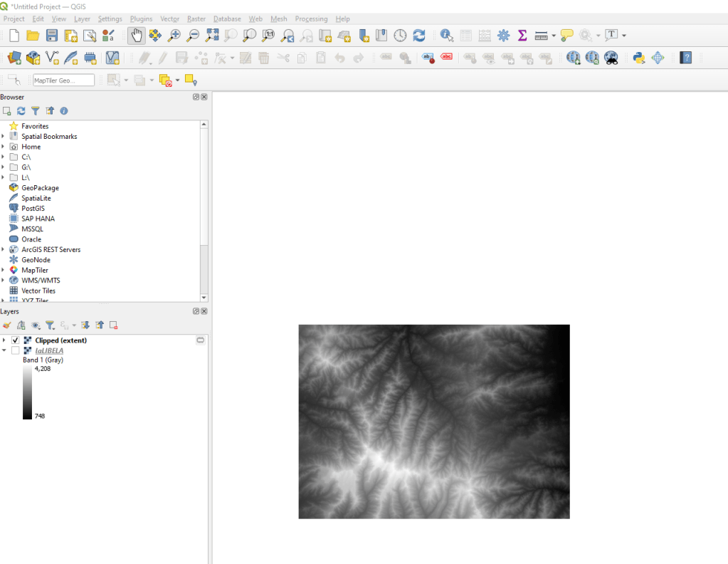Viewport: 728px width, 564px height.
Task: Select the GeoPackage browser entry
Action: [40, 188]
